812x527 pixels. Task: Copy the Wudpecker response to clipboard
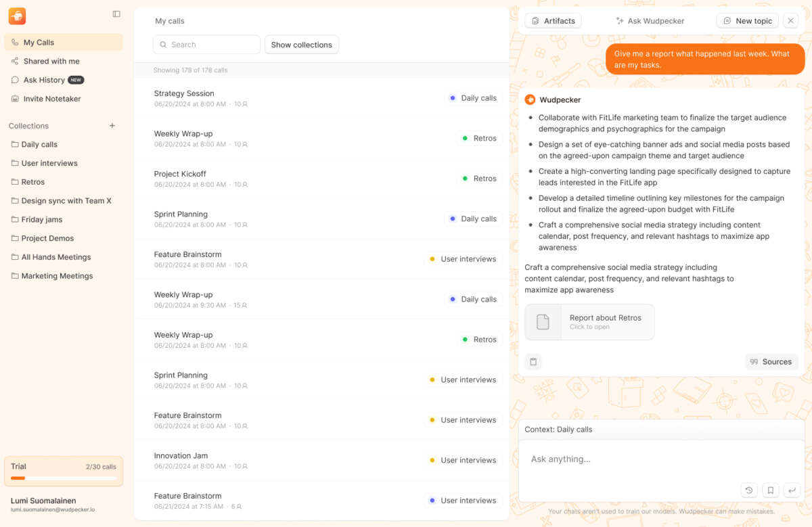coord(533,362)
